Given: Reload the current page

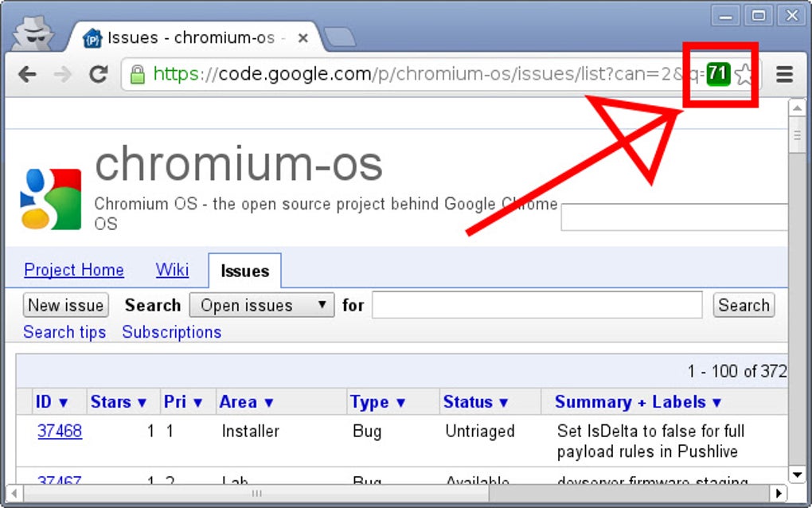Looking at the screenshot, I should (98, 73).
